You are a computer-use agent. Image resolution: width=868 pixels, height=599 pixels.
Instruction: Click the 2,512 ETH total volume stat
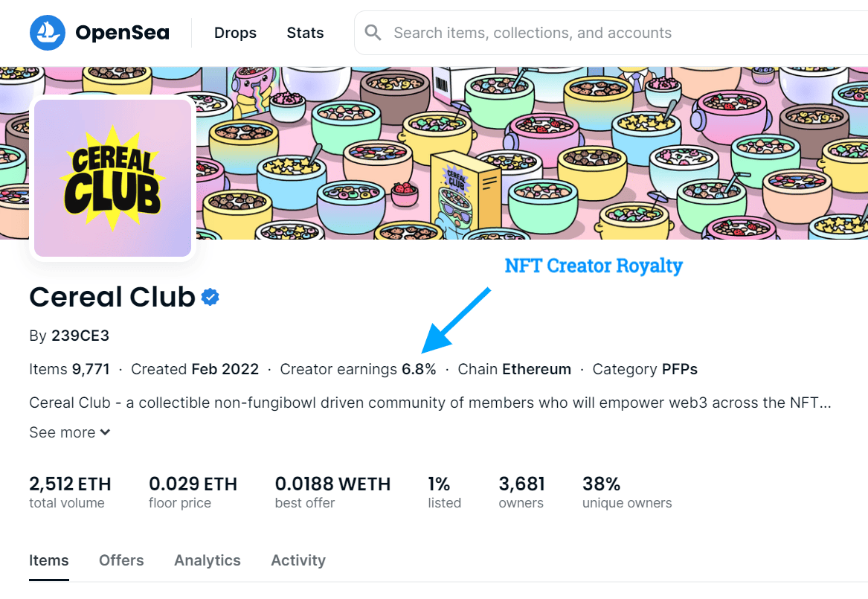coord(70,492)
